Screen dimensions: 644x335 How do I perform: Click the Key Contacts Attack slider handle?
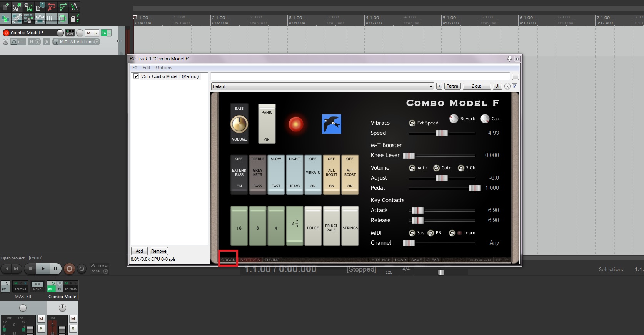[417, 211]
